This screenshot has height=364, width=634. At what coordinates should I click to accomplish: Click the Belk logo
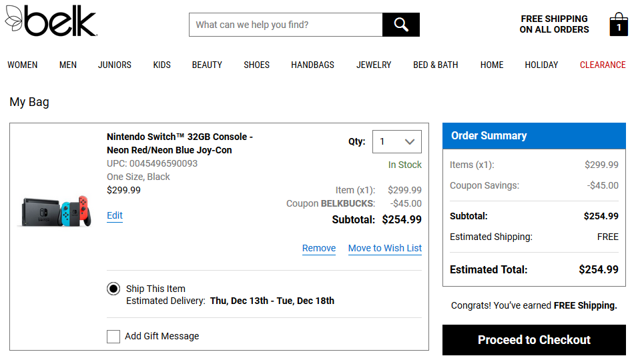pos(51,21)
